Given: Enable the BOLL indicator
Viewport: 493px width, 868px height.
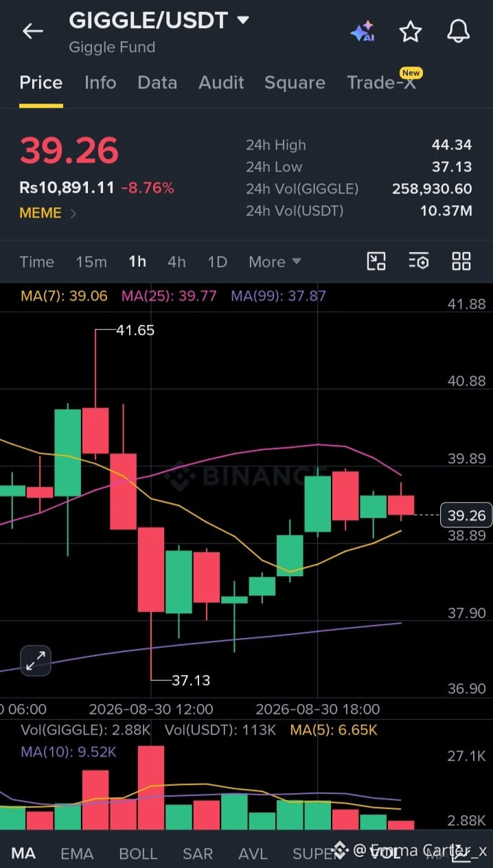Looking at the screenshot, I should click(x=138, y=854).
